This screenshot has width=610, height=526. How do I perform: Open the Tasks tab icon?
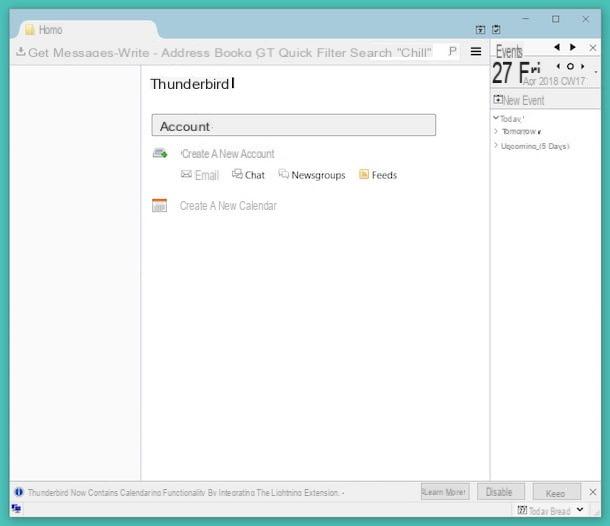coord(496,30)
